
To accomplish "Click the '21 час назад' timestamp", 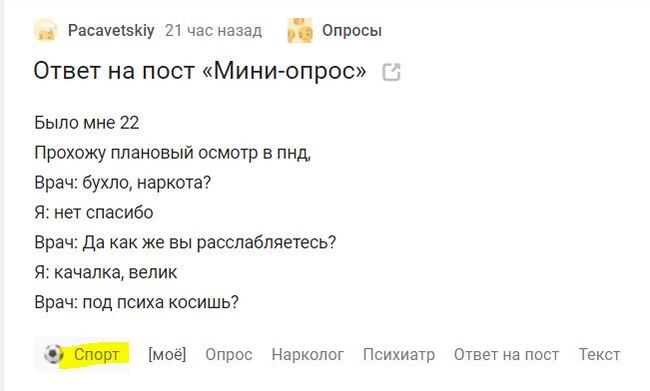I will [x=213, y=31].
